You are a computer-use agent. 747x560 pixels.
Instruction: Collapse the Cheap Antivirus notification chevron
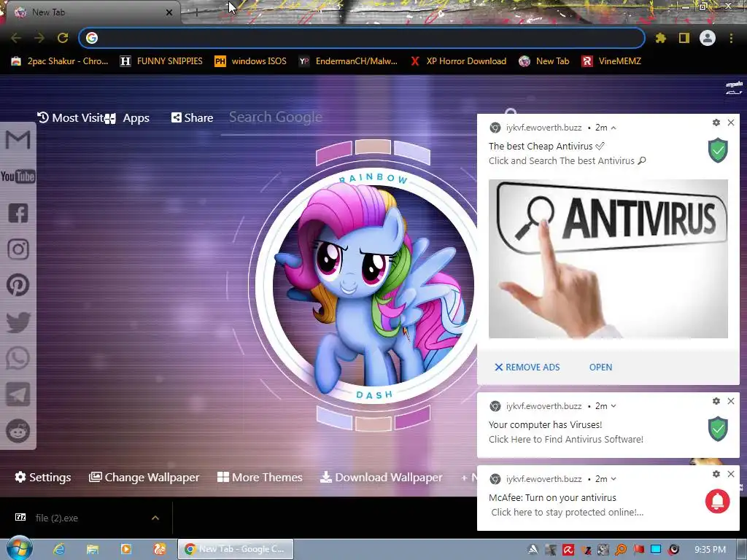614,128
